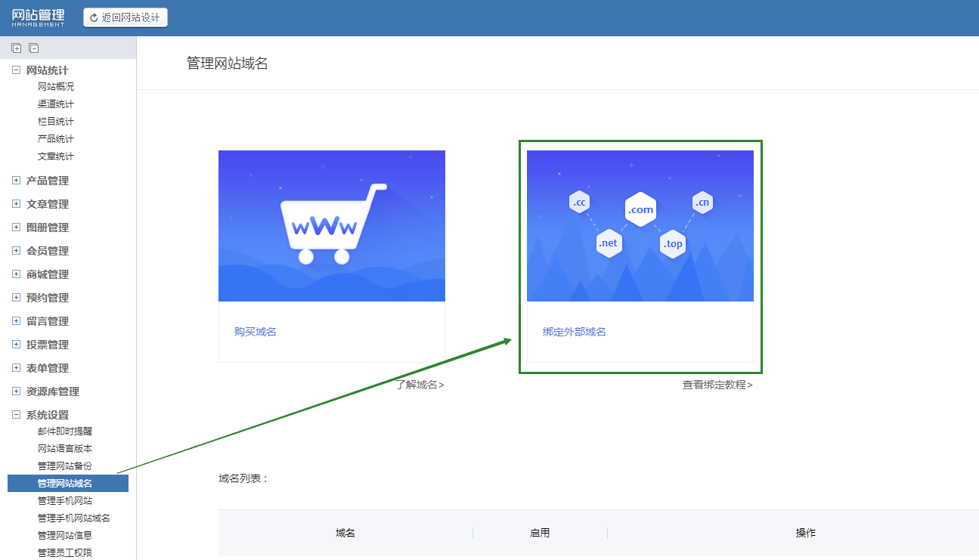The width and height of the screenshot is (979, 560).
Task: Click the domain extensions illustration image
Action: 640,226
